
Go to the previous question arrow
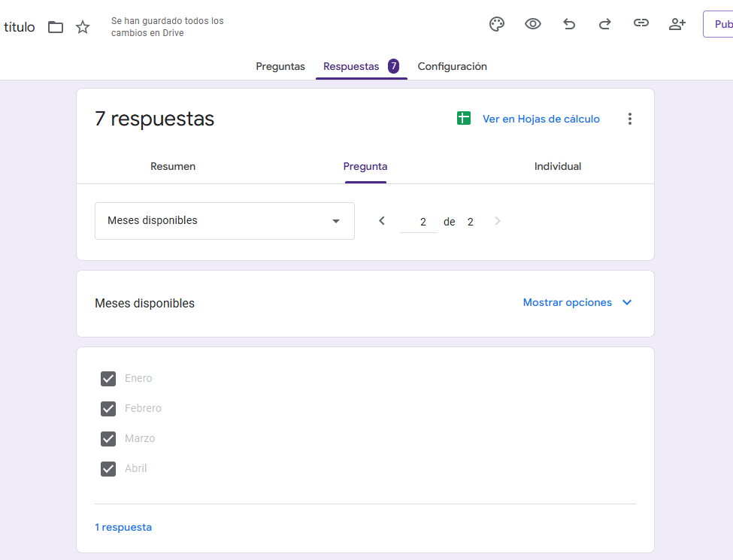tap(382, 221)
